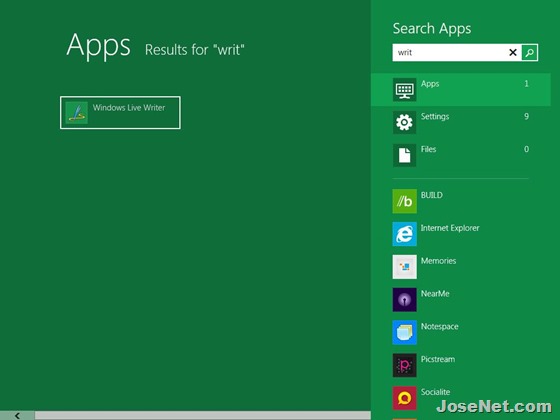Search within the BUILD app label
The height and width of the screenshot is (420, 560).
[x=432, y=195]
